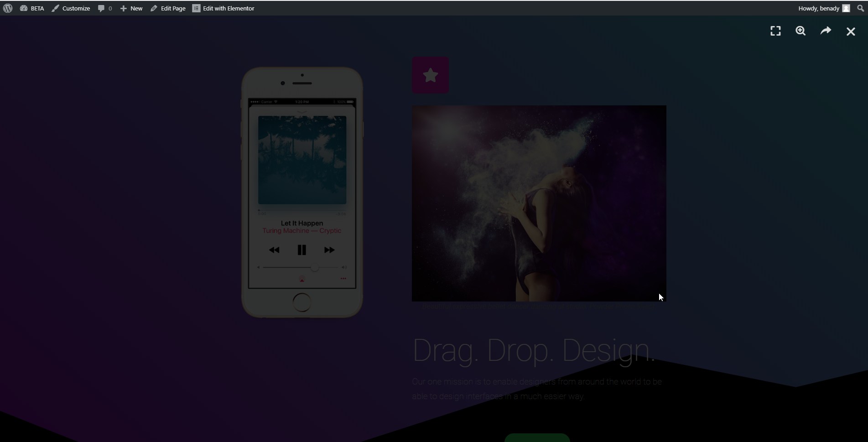Close the lightbox with the X icon
Viewport: 868px width, 442px height.
tap(851, 31)
